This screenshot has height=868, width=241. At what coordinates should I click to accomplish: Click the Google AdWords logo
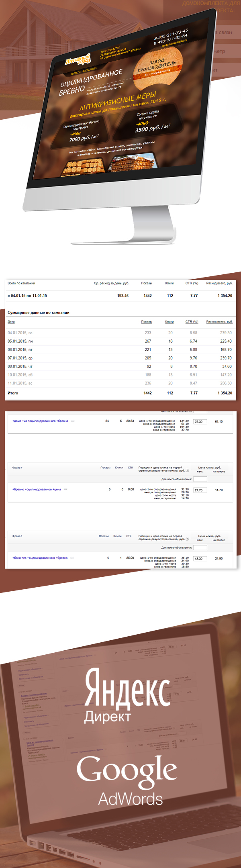(x=127, y=781)
